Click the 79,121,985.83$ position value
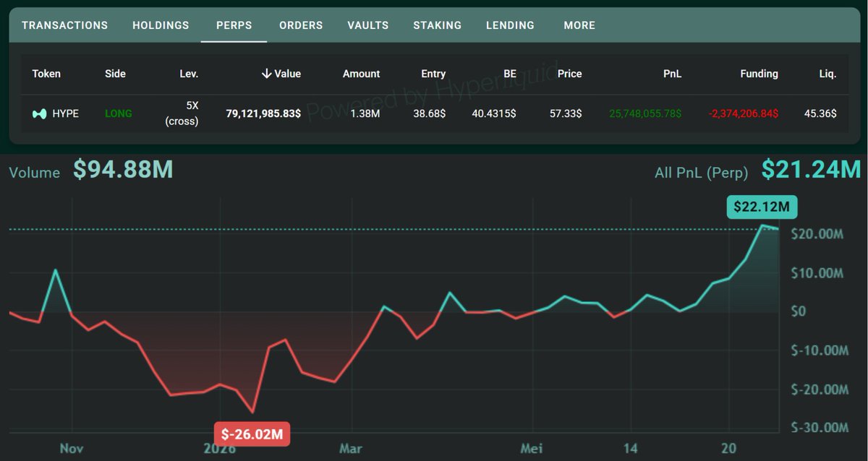Viewport: 868px width, 461px height. click(263, 114)
